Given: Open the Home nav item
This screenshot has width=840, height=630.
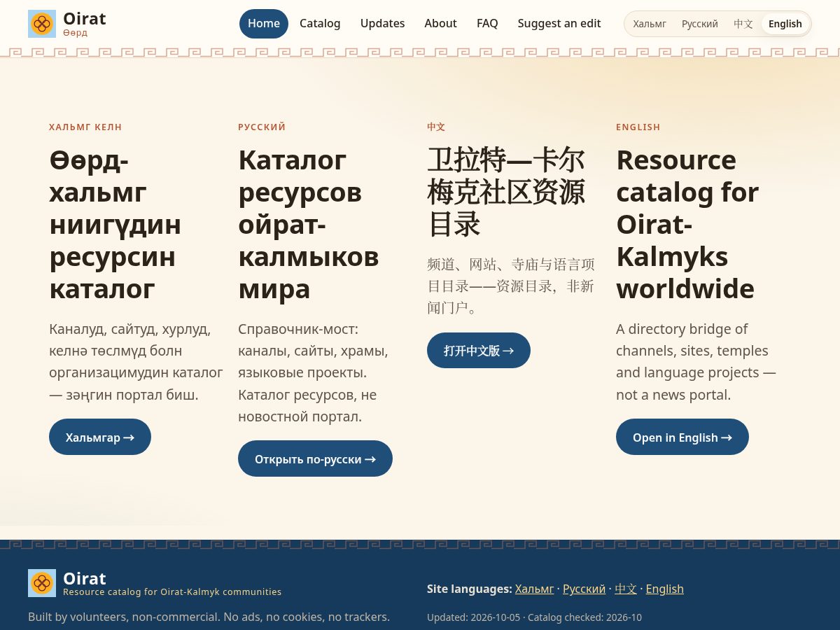Looking at the screenshot, I should [x=264, y=24].
